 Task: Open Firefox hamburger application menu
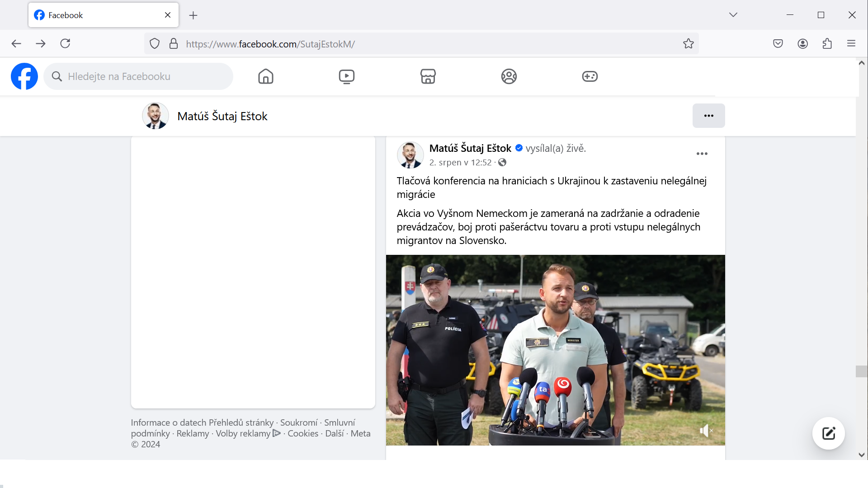click(x=851, y=44)
